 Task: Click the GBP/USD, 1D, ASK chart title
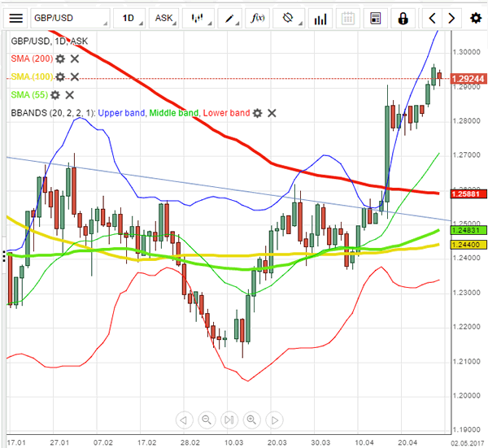[x=49, y=41]
